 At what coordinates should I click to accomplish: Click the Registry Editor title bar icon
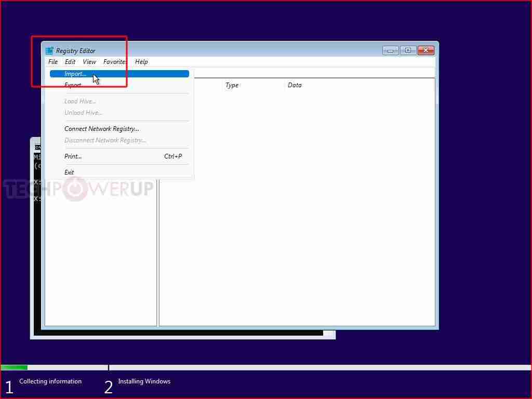pyautogui.click(x=49, y=50)
